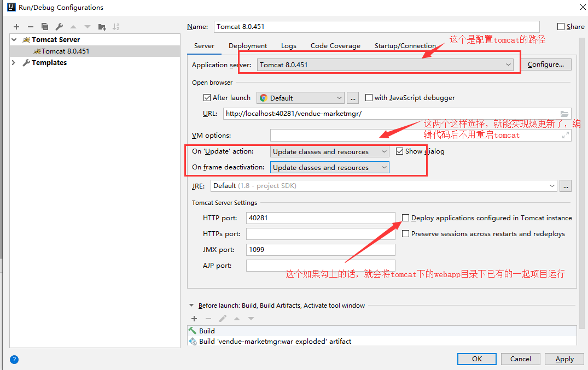
Task: Click the Chrome icon in browser selector
Action: pos(264,98)
